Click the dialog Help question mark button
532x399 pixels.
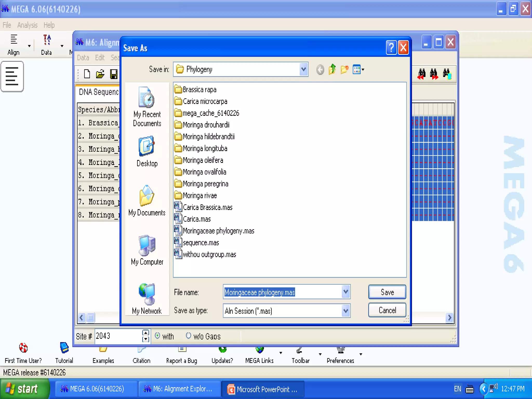[391, 48]
